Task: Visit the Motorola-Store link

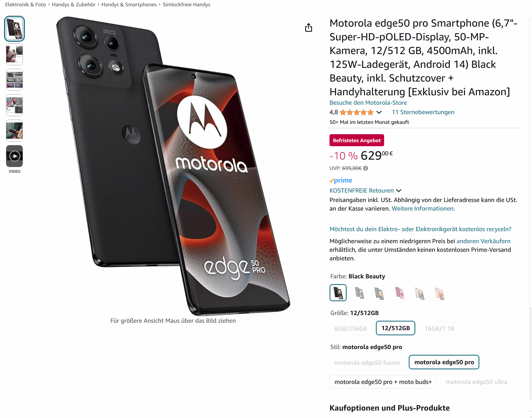Action: (368, 103)
